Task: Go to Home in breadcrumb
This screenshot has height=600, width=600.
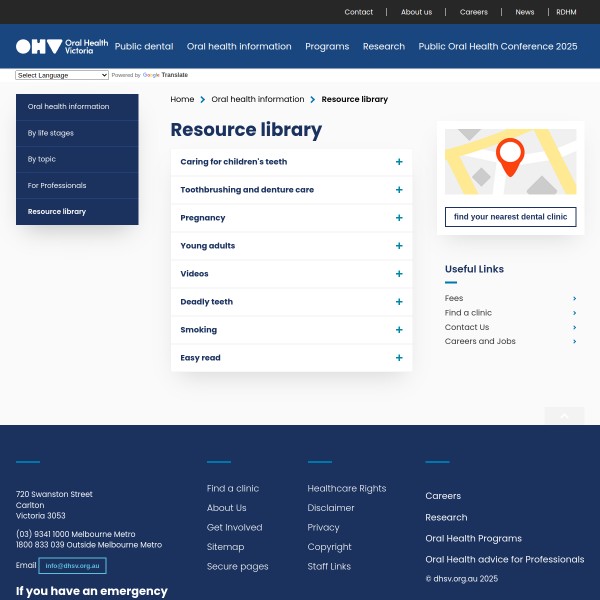Action: tap(182, 100)
